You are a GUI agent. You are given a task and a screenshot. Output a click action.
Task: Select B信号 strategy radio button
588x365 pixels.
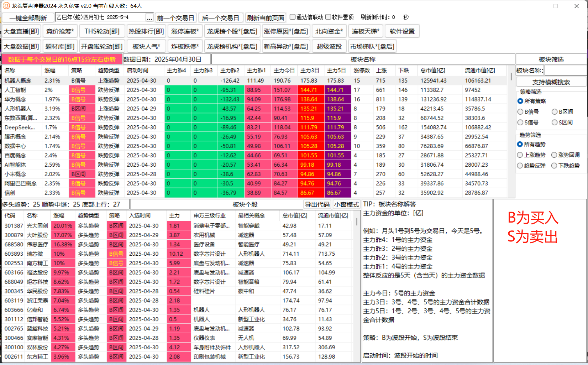(x=520, y=112)
